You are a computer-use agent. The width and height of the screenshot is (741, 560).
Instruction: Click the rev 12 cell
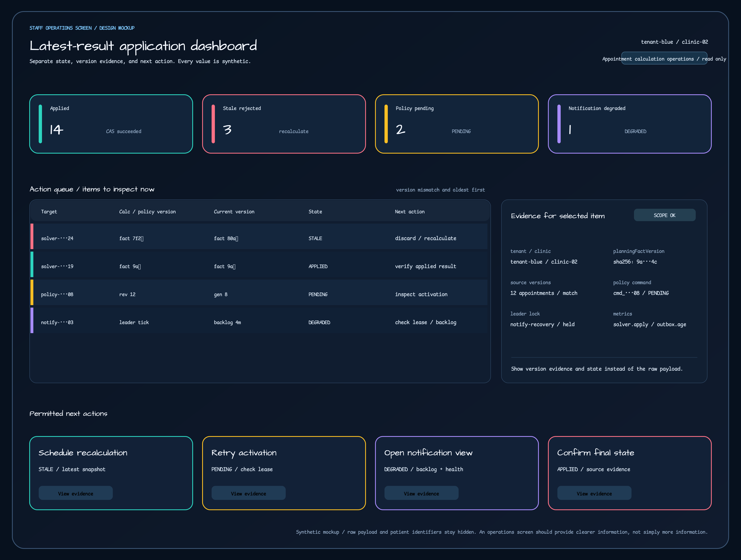click(127, 295)
